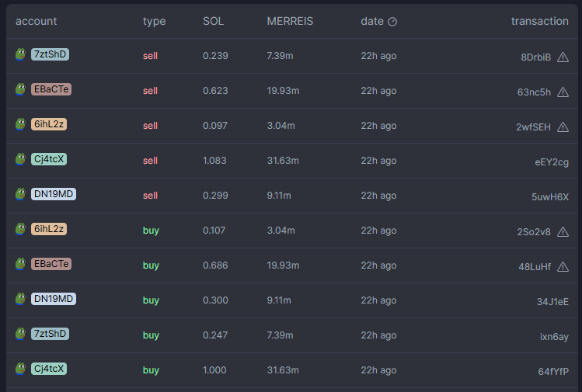Open transaction eEY2cg

[x=552, y=162]
